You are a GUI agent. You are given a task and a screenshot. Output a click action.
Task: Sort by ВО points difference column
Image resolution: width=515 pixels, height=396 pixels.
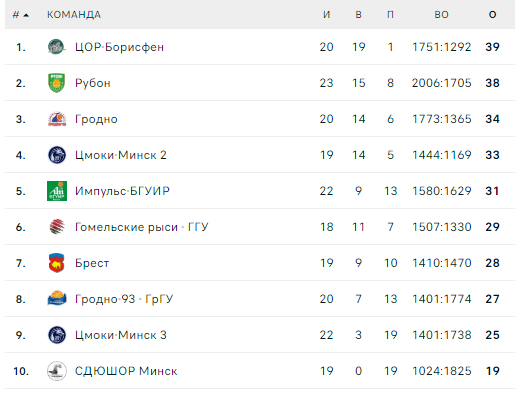442,15
